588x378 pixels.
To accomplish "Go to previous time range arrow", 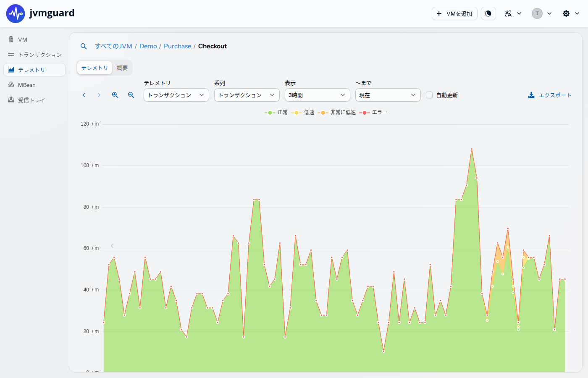I will tap(84, 95).
